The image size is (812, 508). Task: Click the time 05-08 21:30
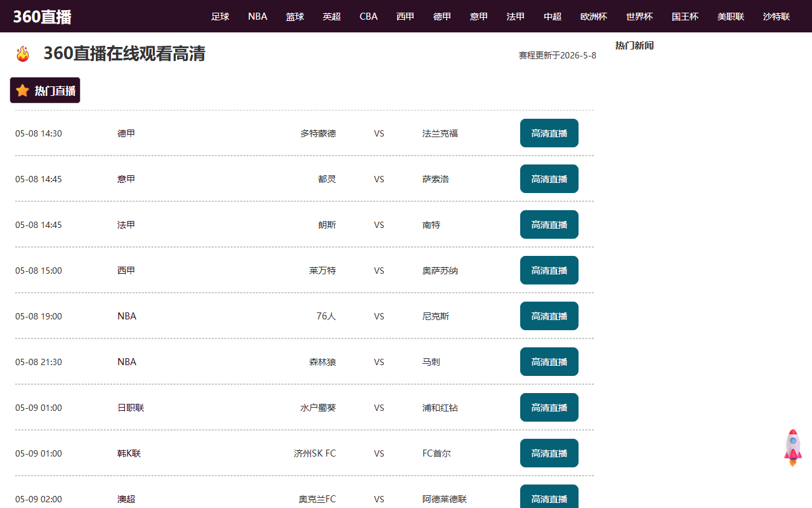click(x=39, y=362)
